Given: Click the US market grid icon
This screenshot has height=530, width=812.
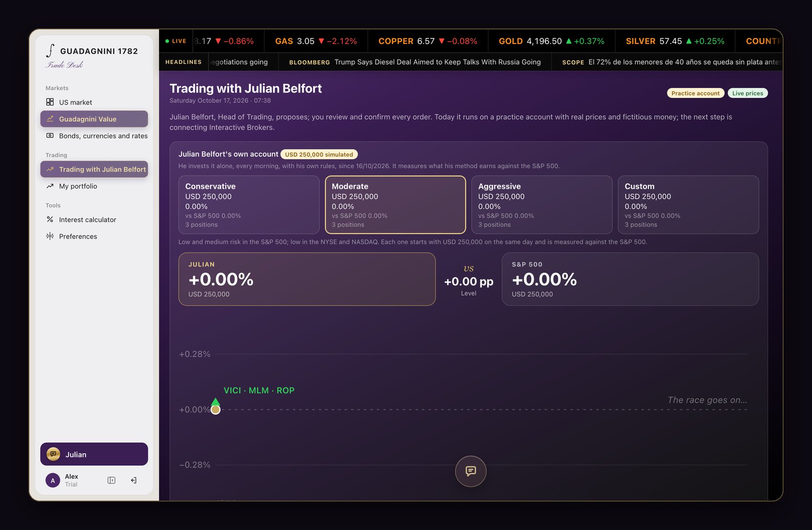Looking at the screenshot, I should [50, 102].
